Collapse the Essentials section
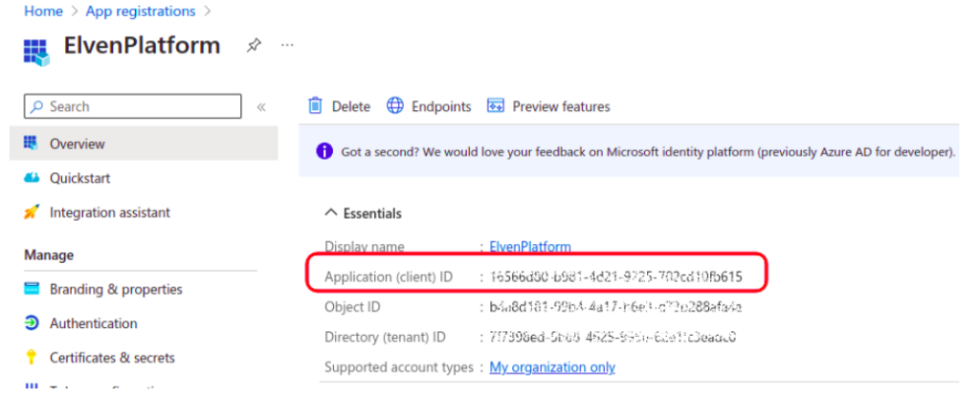The image size is (980, 397). pos(331,213)
